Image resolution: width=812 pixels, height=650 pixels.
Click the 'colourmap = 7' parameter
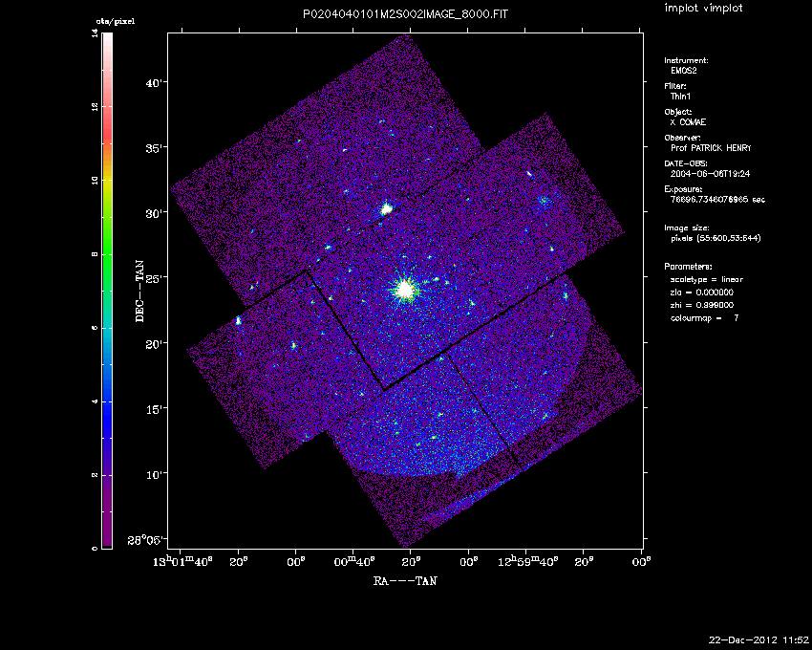click(x=705, y=318)
